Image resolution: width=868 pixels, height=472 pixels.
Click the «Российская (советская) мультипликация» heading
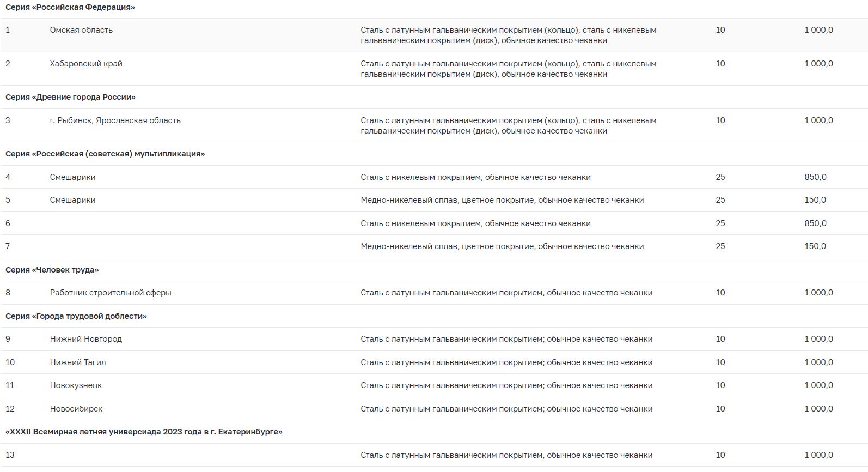click(105, 154)
